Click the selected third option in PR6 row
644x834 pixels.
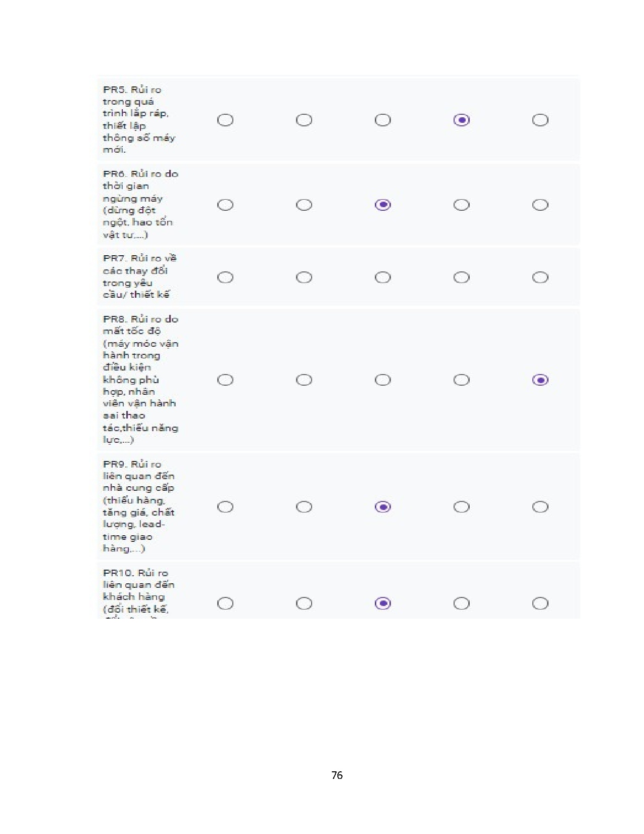click(383, 205)
